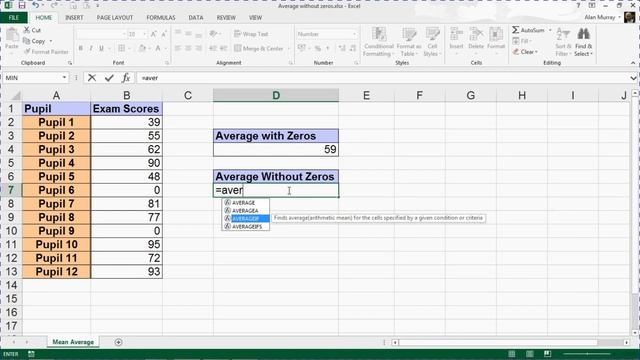Expand the formula bar chevron
Image resolution: width=640 pixels, height=360 pixels.
[x=633, y=78]
